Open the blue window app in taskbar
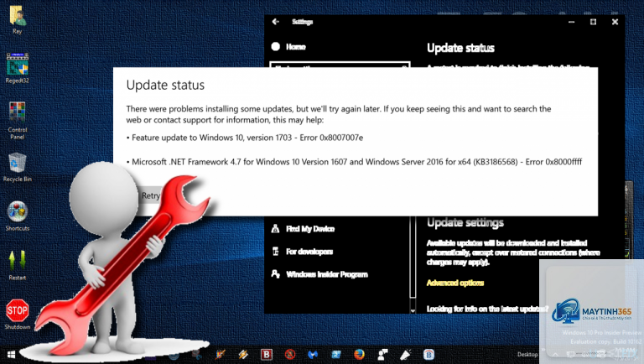Screen dimensions: 644x364 pos(336,354)
